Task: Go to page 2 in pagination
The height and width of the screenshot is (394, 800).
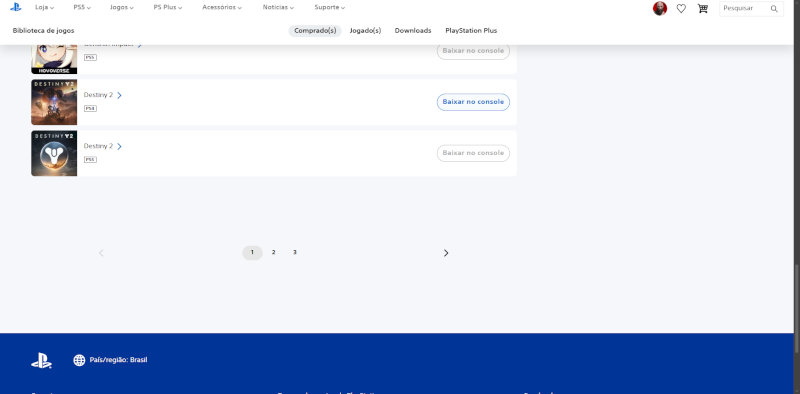Action: [273, 253]
